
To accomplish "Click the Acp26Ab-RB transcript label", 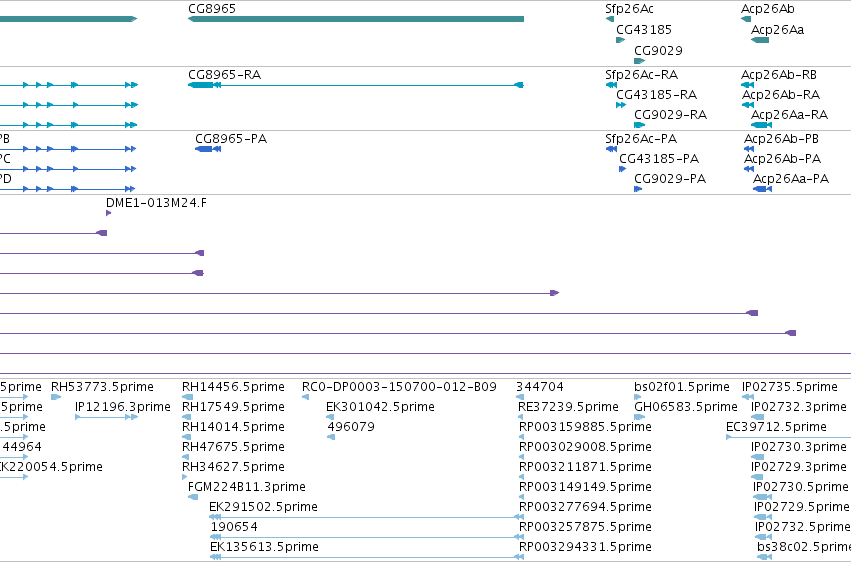I will pos(779,74).
